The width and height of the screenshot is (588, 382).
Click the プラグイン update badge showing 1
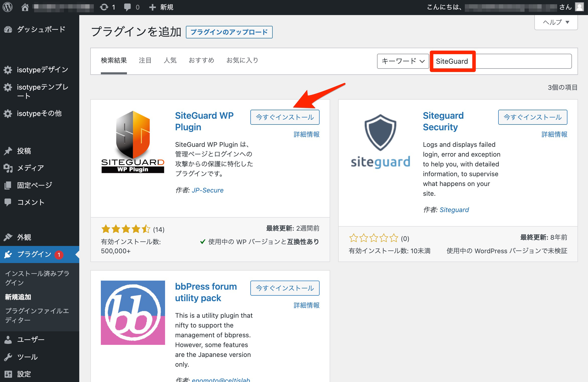[x=59, y=255]
